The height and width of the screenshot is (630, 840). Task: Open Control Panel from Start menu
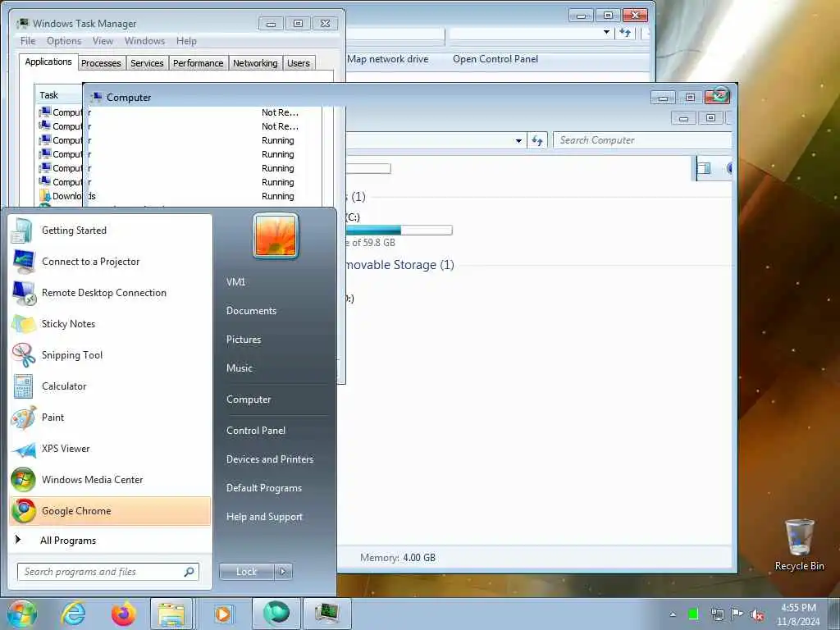(x=256, y=431)
